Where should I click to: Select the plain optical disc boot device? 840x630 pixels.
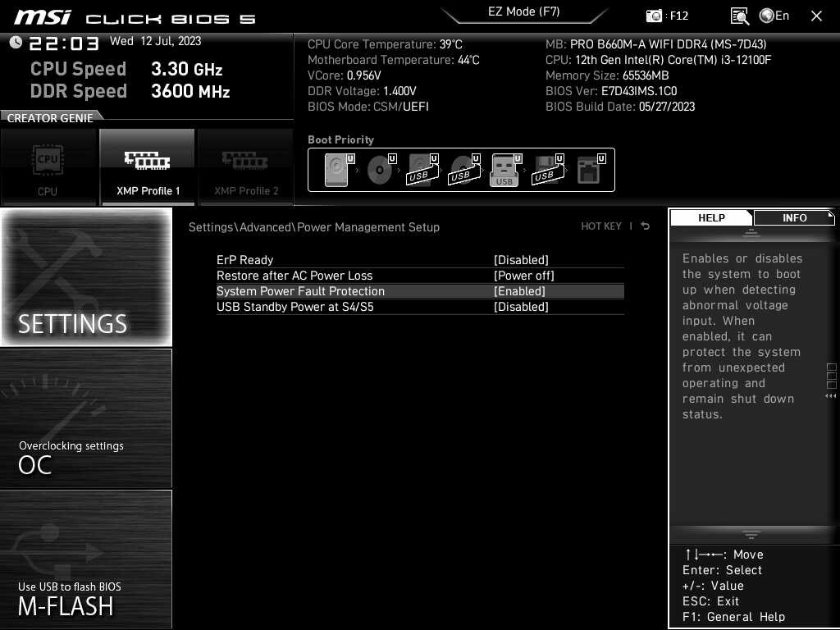pyautogui.click(x=381, y=170)
